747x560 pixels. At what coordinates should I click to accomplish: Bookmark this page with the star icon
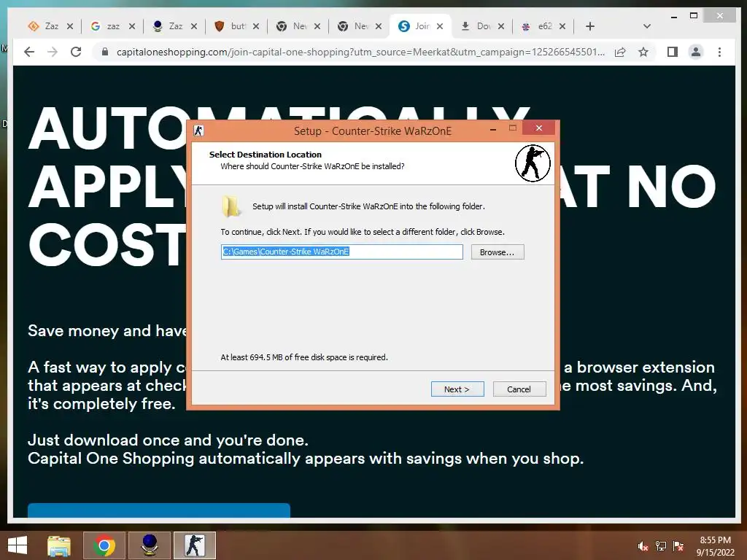[x=643, y=52]
